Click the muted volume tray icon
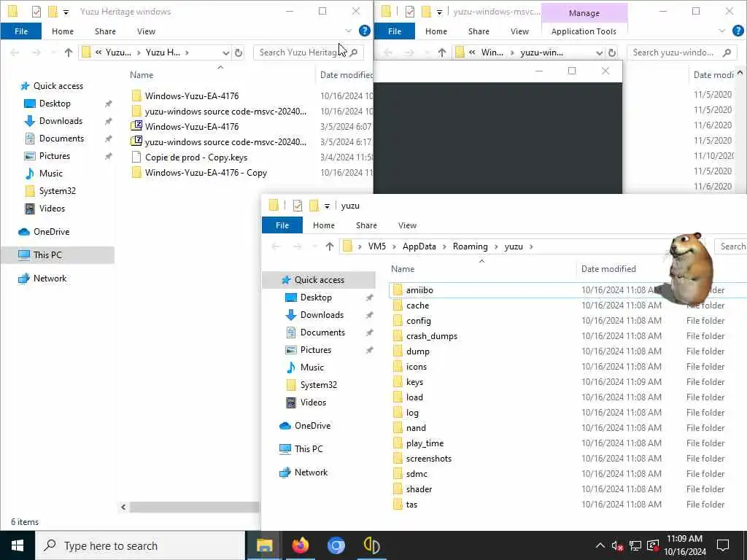This screenshot has height=560, width=747. [x=617, y=545]
